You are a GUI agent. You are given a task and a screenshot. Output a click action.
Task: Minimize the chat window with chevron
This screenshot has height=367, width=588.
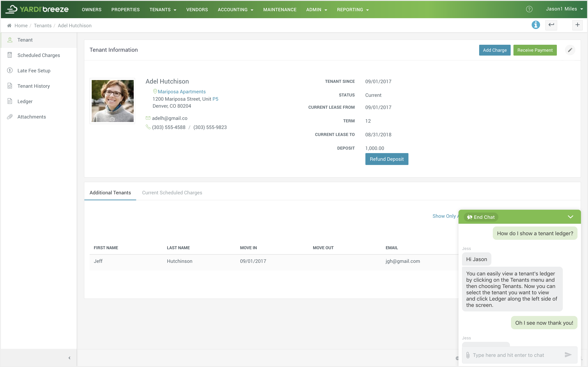pos(570,217)
